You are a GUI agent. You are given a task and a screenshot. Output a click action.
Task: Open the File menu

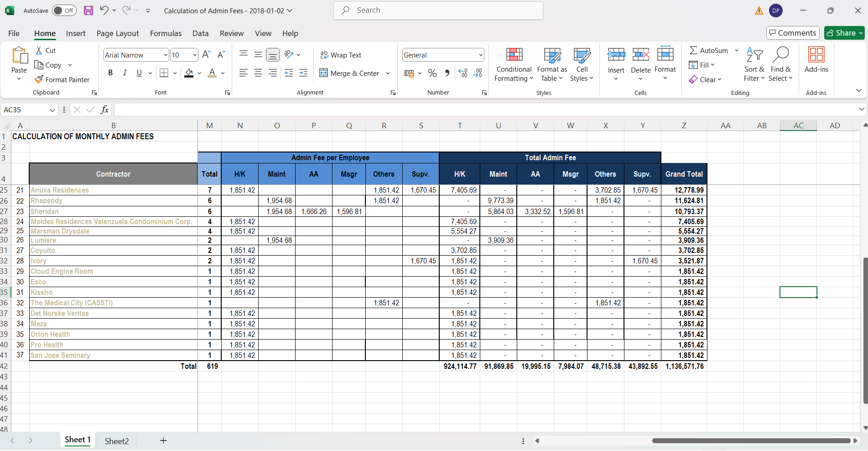(x=14, y=33)
